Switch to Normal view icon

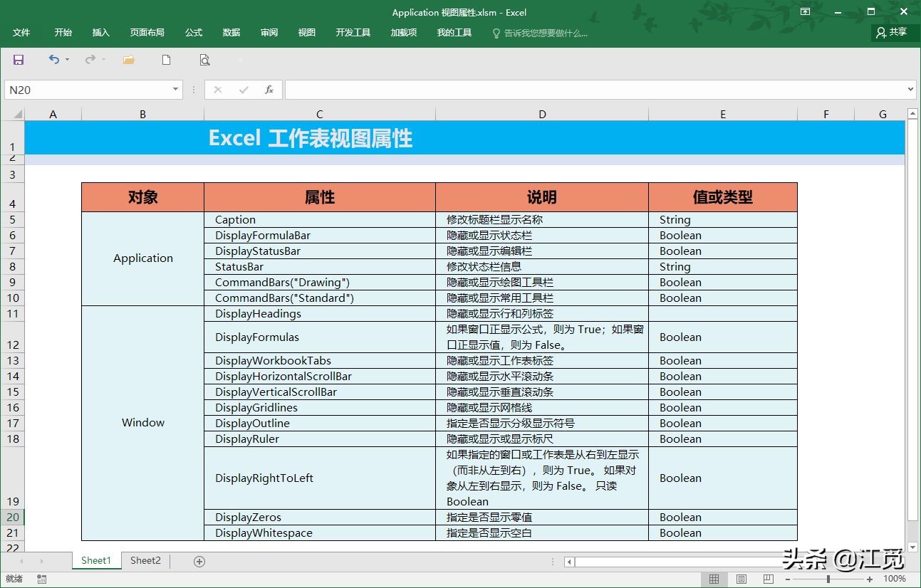(714, 579)
